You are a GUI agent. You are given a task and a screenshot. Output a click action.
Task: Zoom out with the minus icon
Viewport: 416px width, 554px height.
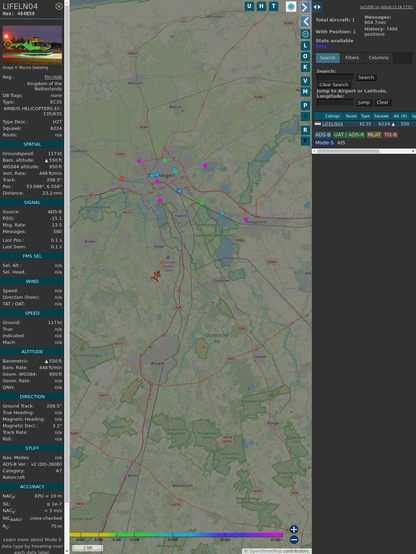pyautogui.click(x=294, y=540)
